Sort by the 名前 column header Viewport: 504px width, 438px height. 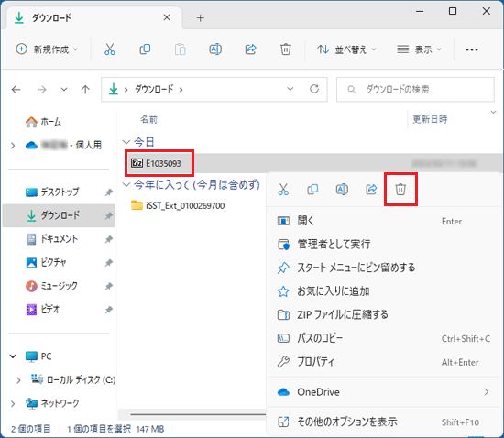click(148, 119)
